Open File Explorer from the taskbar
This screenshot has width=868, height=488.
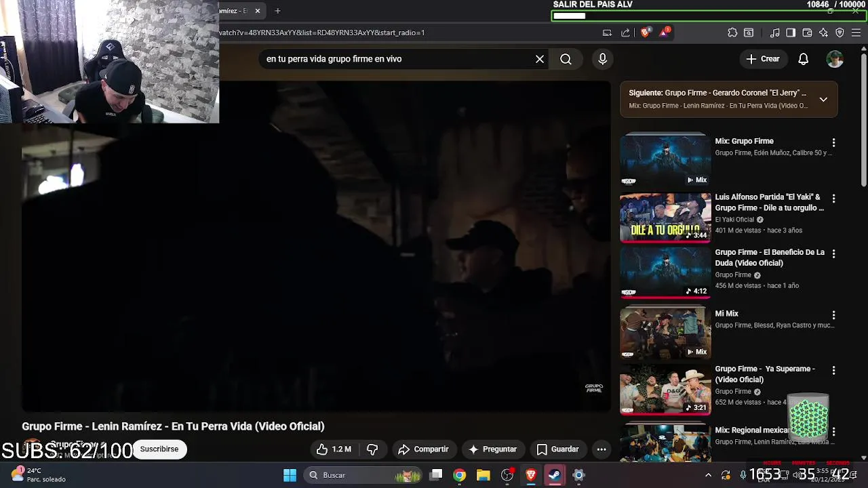[484, 475]
